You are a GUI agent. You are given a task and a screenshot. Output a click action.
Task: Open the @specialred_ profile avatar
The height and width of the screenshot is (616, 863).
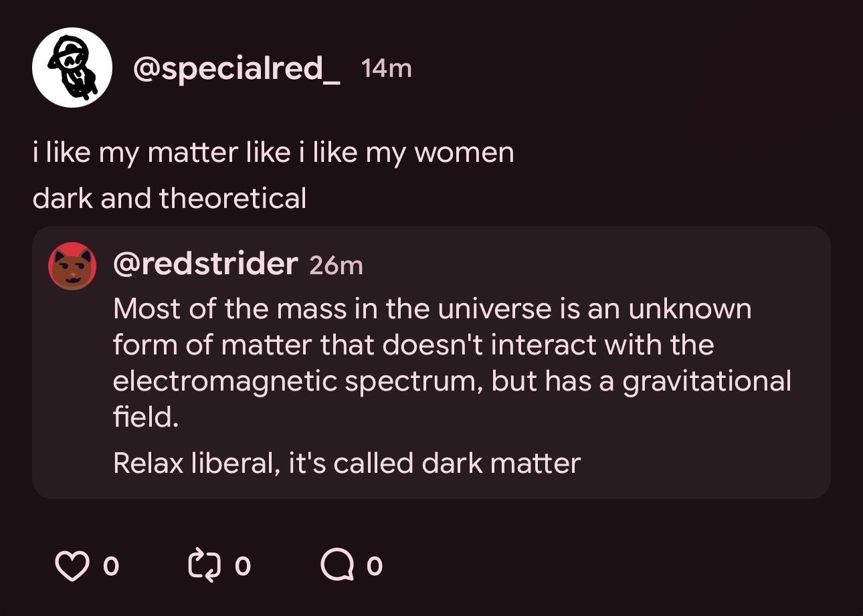(x=72, y=68)
